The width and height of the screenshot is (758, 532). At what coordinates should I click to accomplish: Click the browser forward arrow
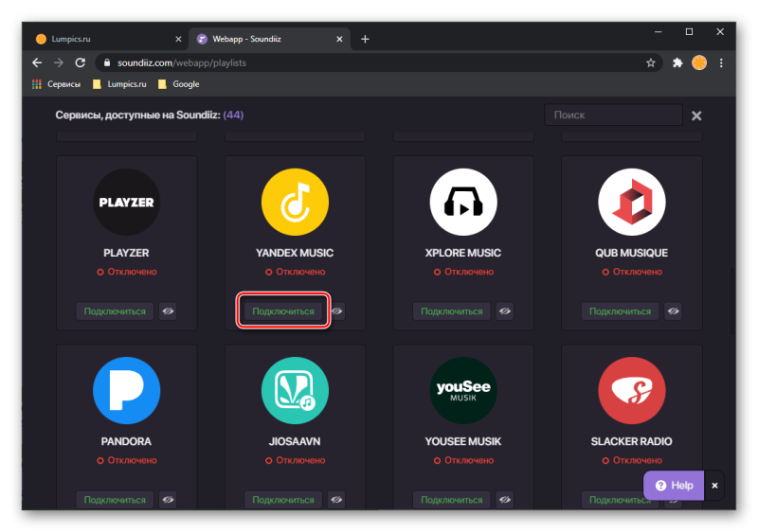pos(59,62)
